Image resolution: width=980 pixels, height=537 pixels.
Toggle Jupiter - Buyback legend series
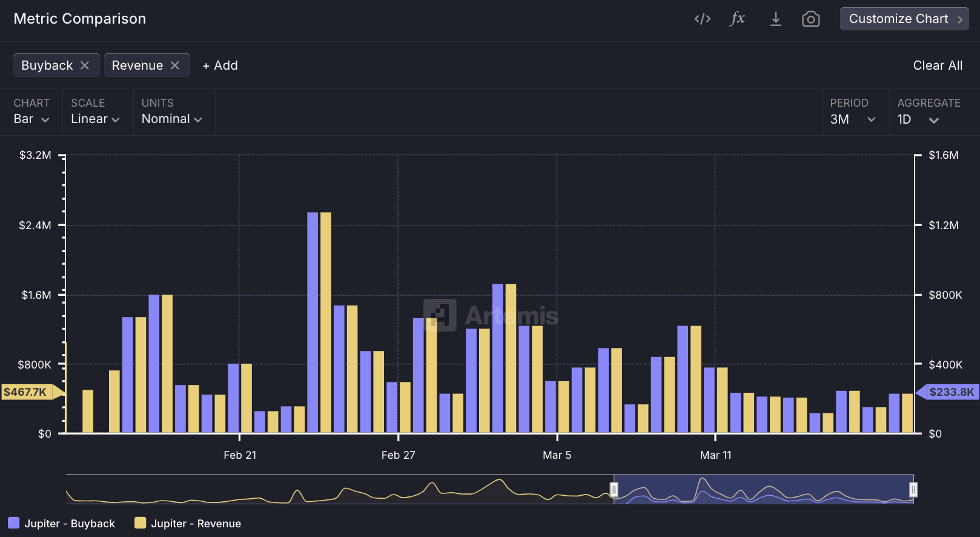tap(61, 523)
